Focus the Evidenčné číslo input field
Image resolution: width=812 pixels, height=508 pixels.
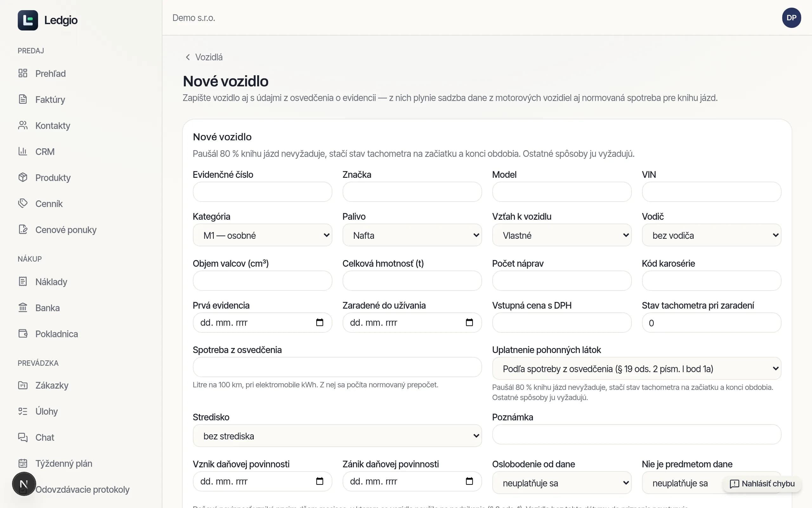[x=262, y=192]
